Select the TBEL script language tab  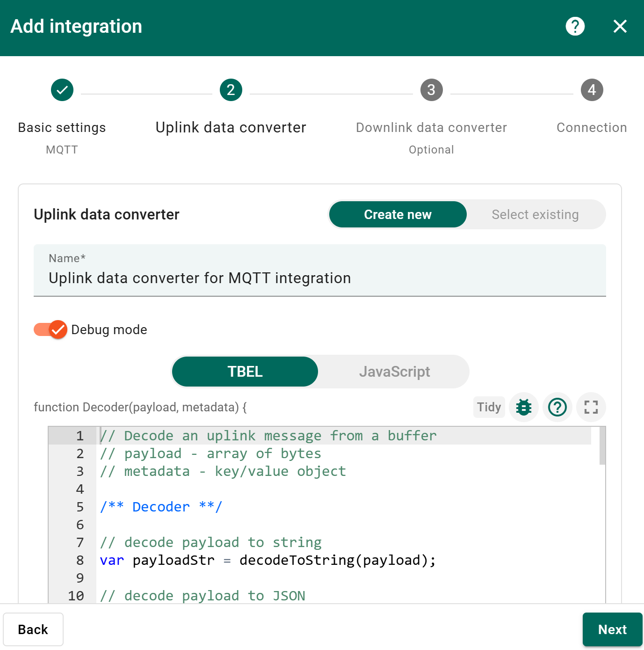click(245, 372)
